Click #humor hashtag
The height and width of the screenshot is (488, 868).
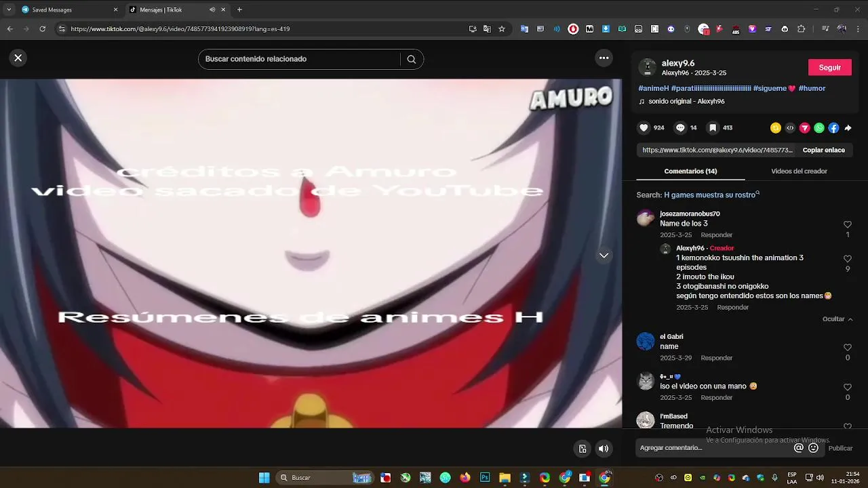click(812, 88)
